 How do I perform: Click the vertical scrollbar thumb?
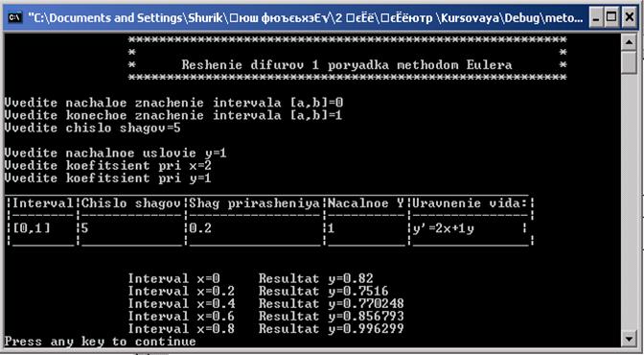coord(629,62)
